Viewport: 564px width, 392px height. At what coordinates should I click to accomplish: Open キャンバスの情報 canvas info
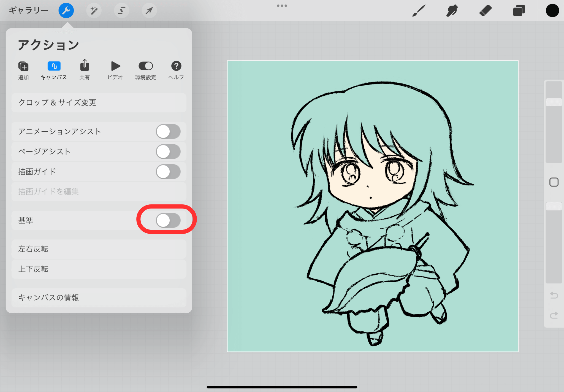click(x=99, y=298)
